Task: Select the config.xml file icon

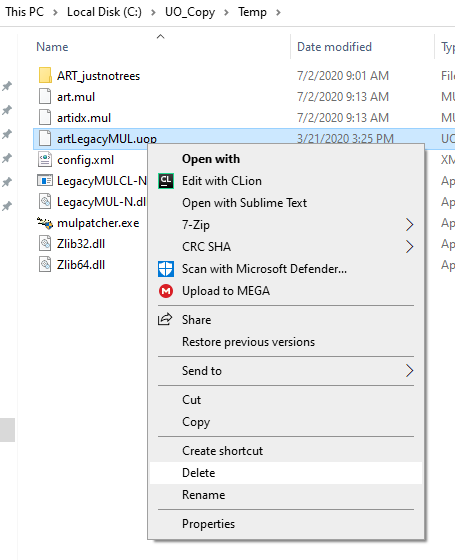Action: pos(45,160)
